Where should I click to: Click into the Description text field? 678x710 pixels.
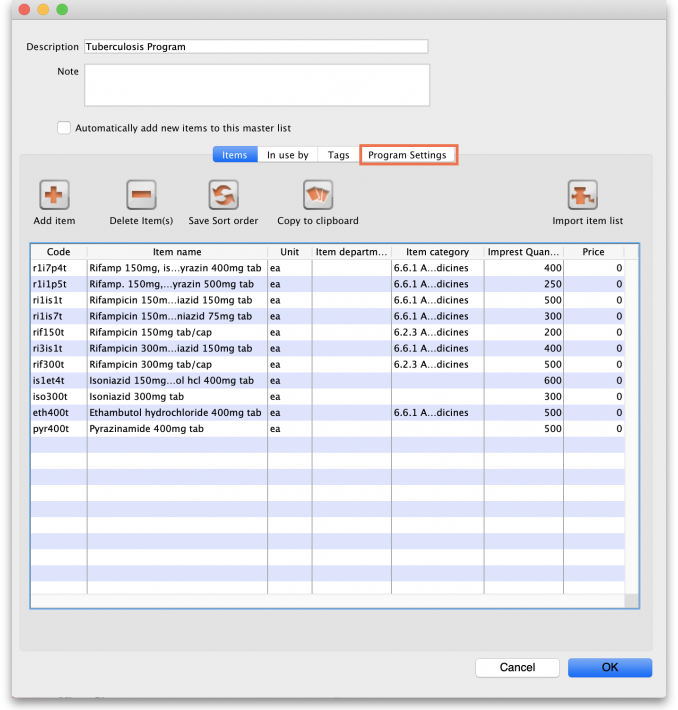click(256, 46)
